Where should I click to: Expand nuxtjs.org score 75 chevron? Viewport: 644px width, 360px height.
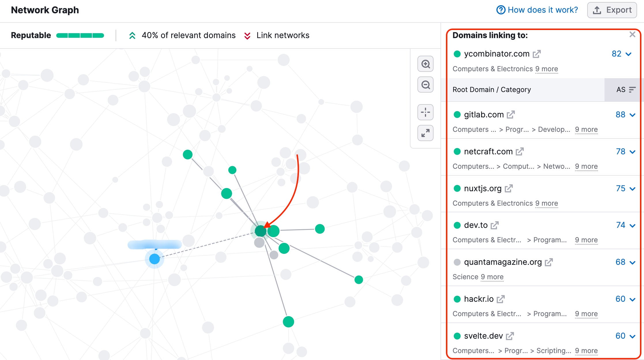click(632, 189)
